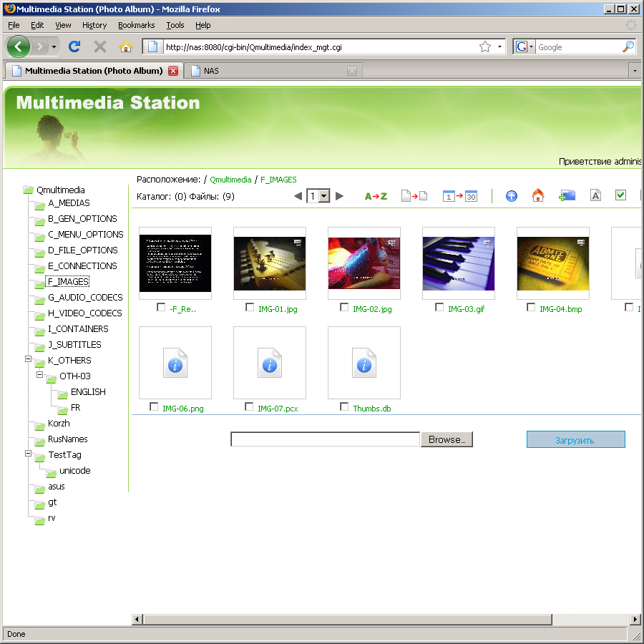Click the search magnifier icon

click(x=628, y=47)
